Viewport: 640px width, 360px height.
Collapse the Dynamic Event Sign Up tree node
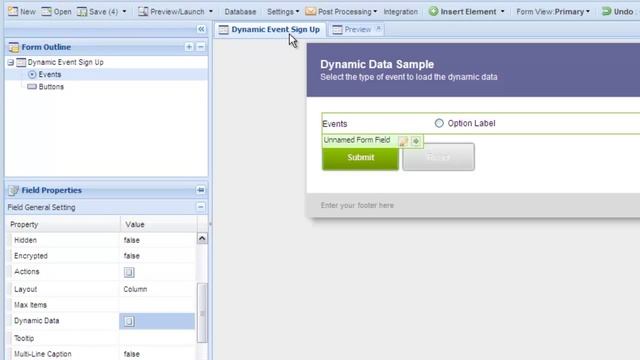point(11,62)
